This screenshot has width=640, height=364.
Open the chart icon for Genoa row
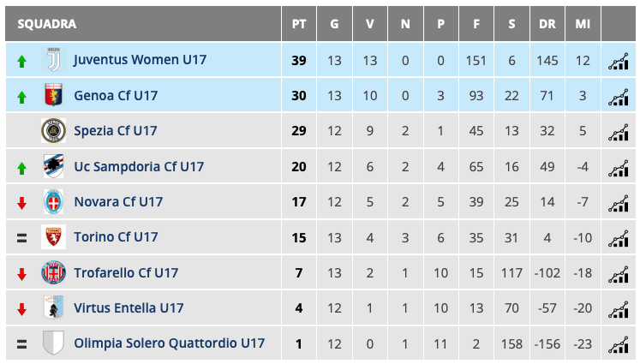[618, 96]
